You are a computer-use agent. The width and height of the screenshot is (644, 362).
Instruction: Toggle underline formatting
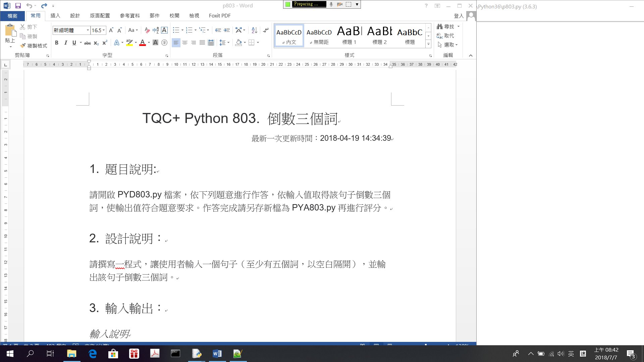[74, 43]
